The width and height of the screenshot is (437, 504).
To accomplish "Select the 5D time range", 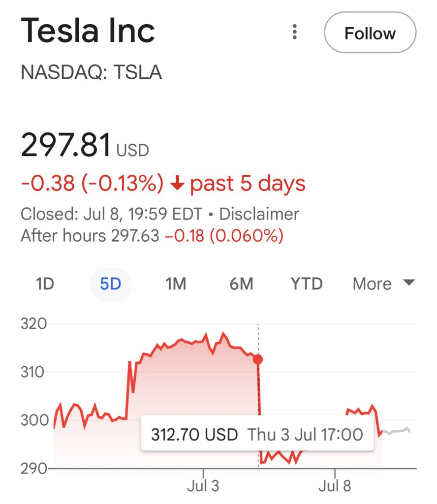I will click(x=111, y=284).
